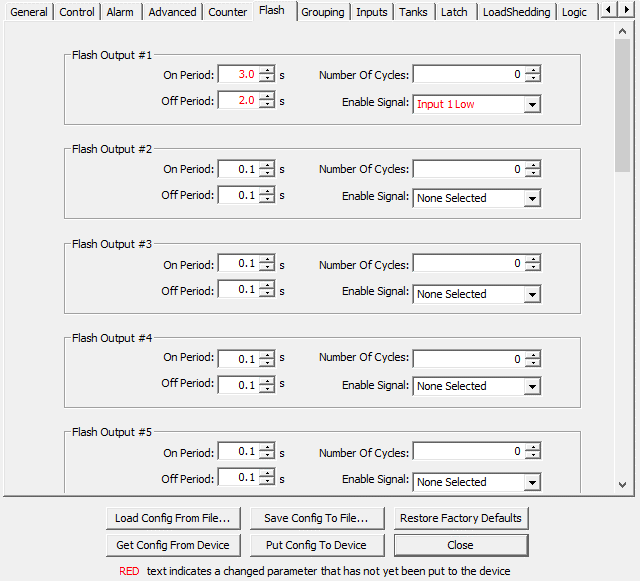Screen dimensions: 640x581
Task: Click the vertical scrollbar down arrow
Action: click(x=623, y=484)
